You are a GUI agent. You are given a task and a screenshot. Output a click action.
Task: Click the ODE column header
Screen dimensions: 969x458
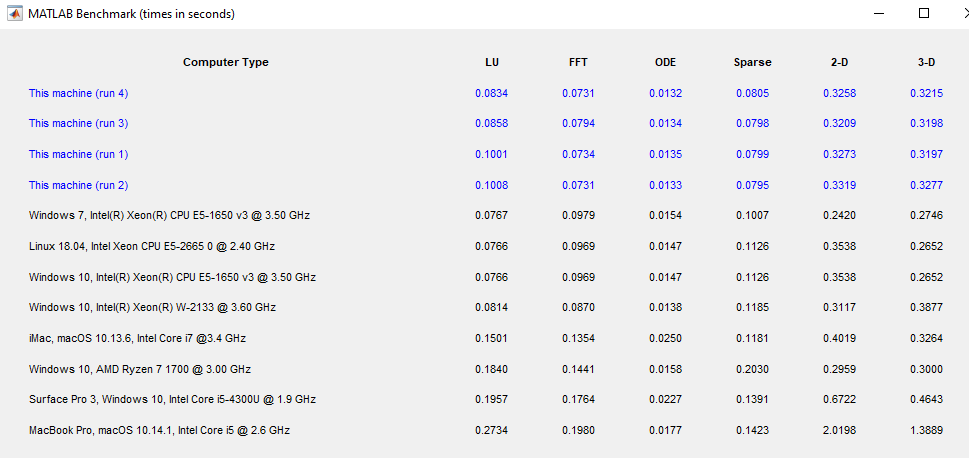point(666,62)
